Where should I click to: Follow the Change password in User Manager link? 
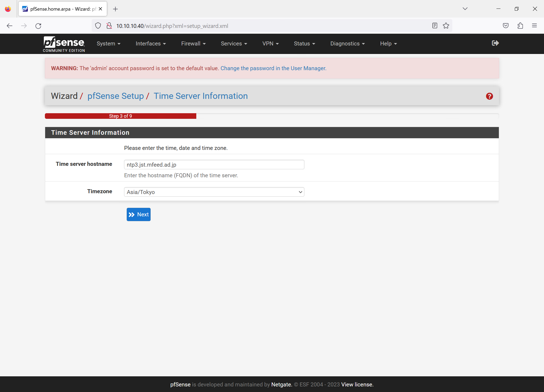click(273, 68)
